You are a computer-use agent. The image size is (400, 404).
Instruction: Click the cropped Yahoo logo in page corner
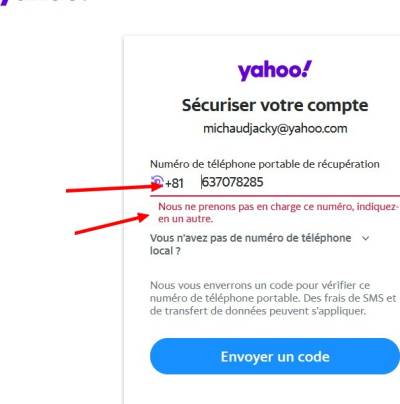pos(43,3)
